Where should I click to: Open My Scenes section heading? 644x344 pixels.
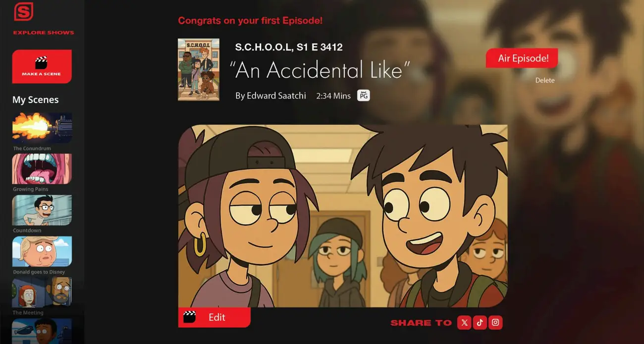tap(36, 100)
